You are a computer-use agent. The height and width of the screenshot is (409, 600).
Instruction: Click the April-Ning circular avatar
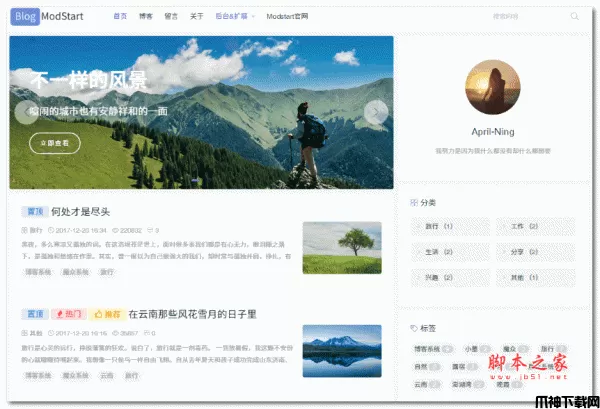point(493,87)
